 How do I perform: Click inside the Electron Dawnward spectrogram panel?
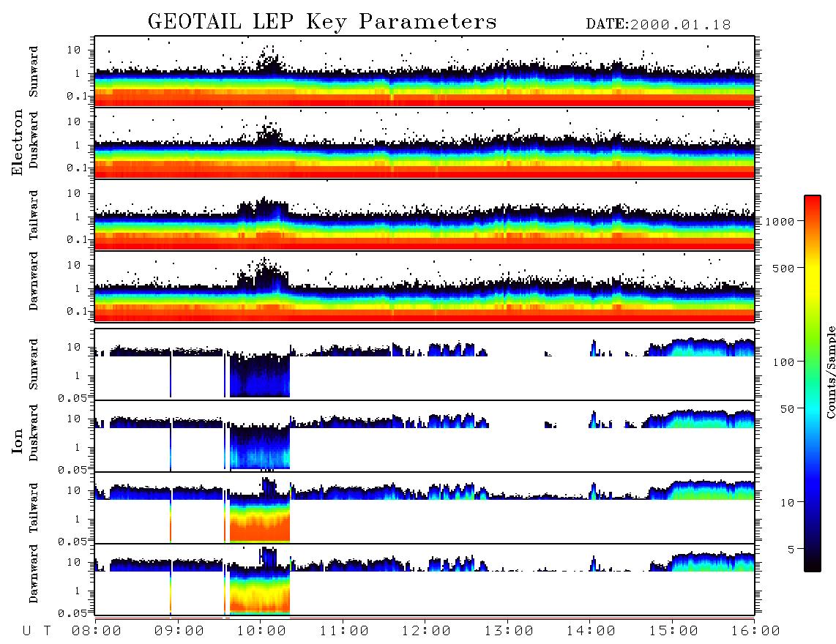coord(425,286)
